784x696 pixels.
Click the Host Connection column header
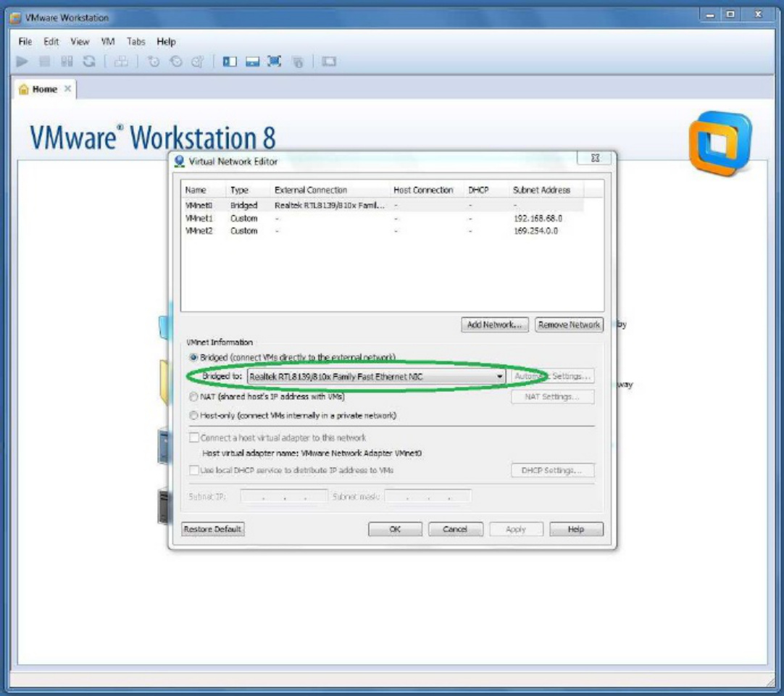point(427,190)
